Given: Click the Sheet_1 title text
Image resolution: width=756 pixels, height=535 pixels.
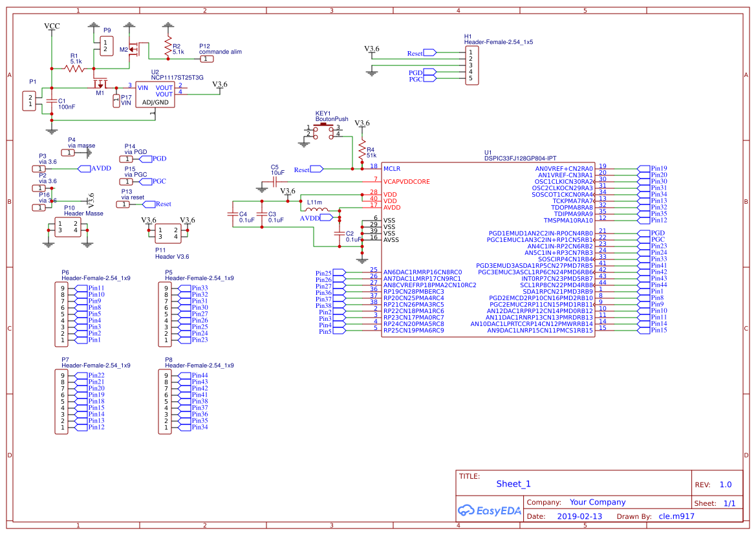Looking at the screenshot, I should [x=512, y=483].
